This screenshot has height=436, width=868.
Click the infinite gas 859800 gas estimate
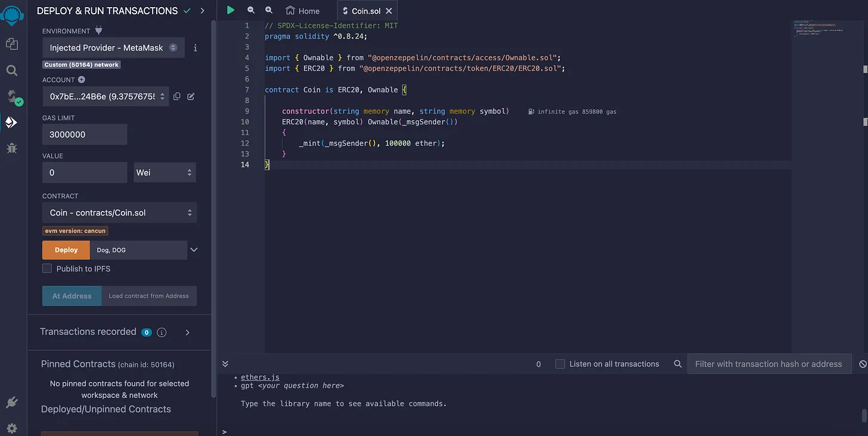point(572,111)
